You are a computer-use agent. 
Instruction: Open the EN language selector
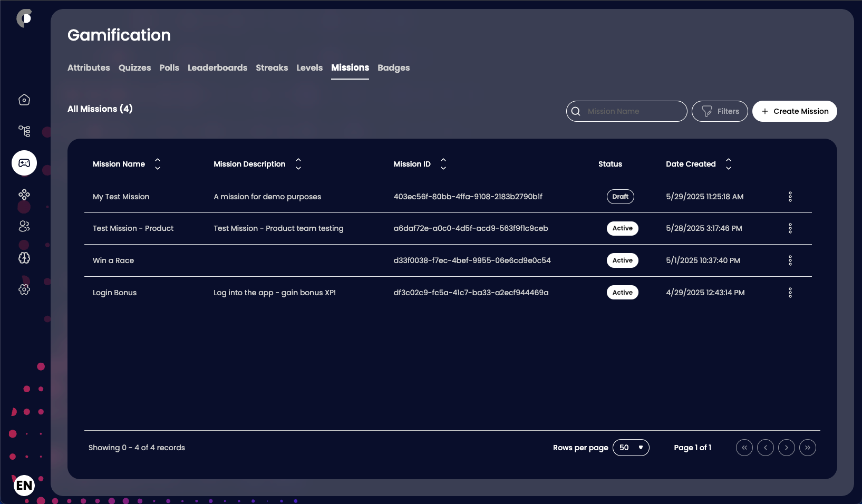24,485
